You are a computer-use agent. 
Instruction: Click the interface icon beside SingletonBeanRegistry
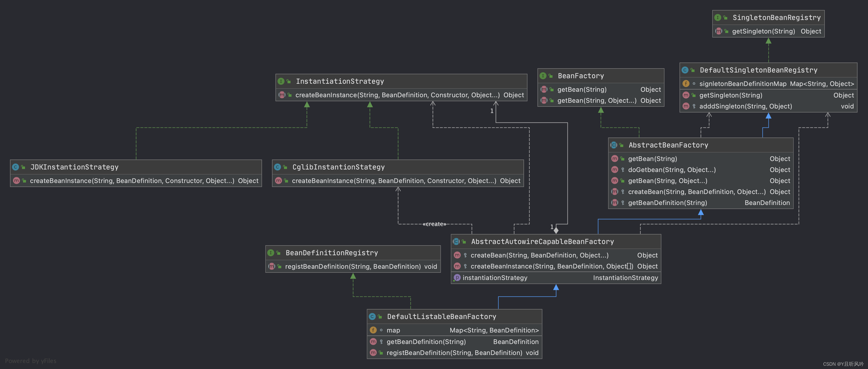click(718, 17)
